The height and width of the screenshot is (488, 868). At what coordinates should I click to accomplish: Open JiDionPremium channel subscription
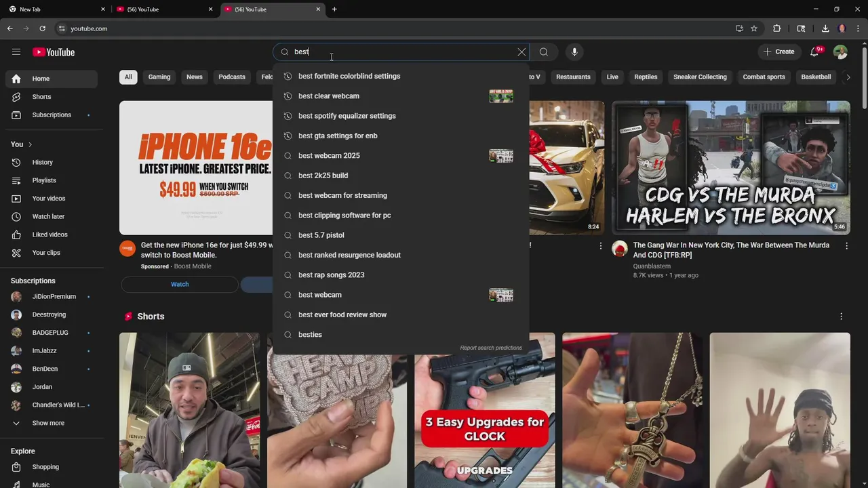(x=52, y=296)
